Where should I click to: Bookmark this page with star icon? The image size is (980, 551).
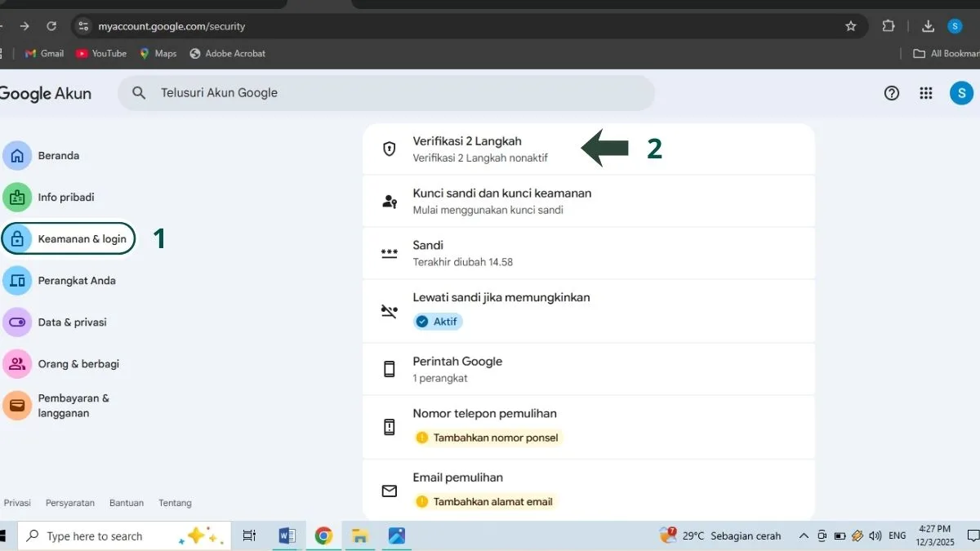[851, 26]
